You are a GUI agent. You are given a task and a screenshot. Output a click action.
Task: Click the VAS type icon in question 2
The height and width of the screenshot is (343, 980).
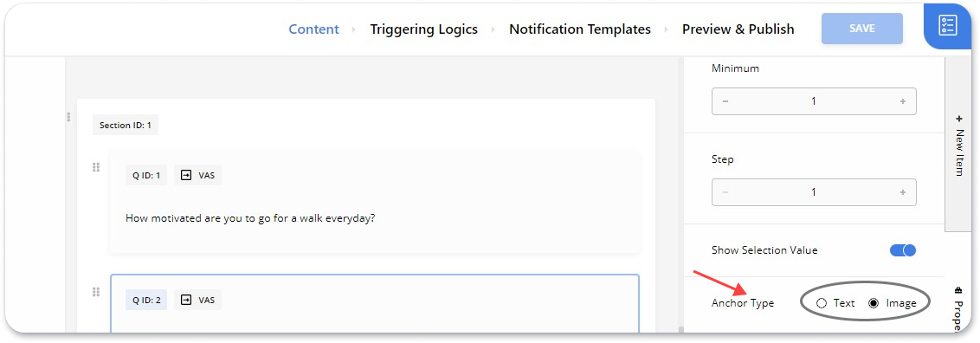pos(185,300)
